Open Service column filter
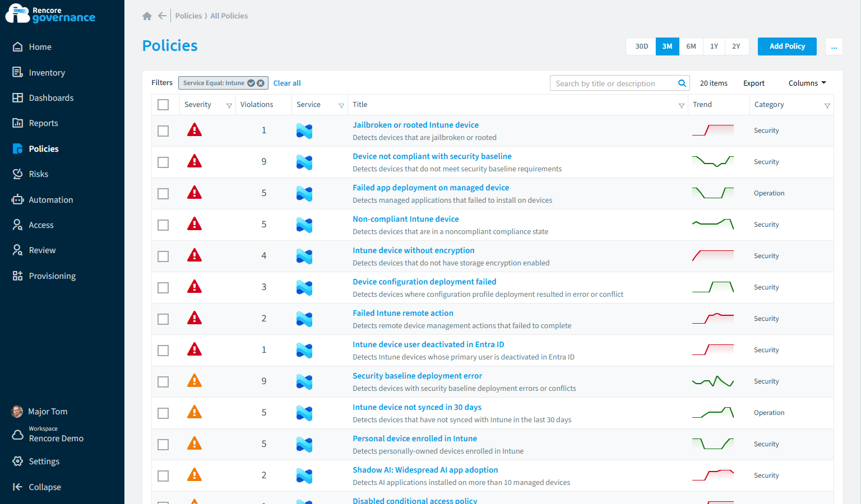The image size is (861, 504). click(x=341, y=105)
